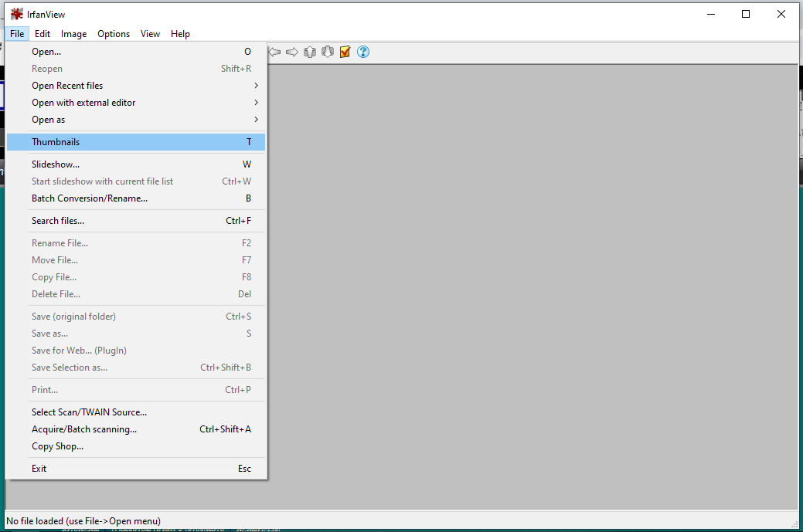Screen dimensions: 803x532
Task: Click the up arrow previous page icon
Action: pos(310,52)
